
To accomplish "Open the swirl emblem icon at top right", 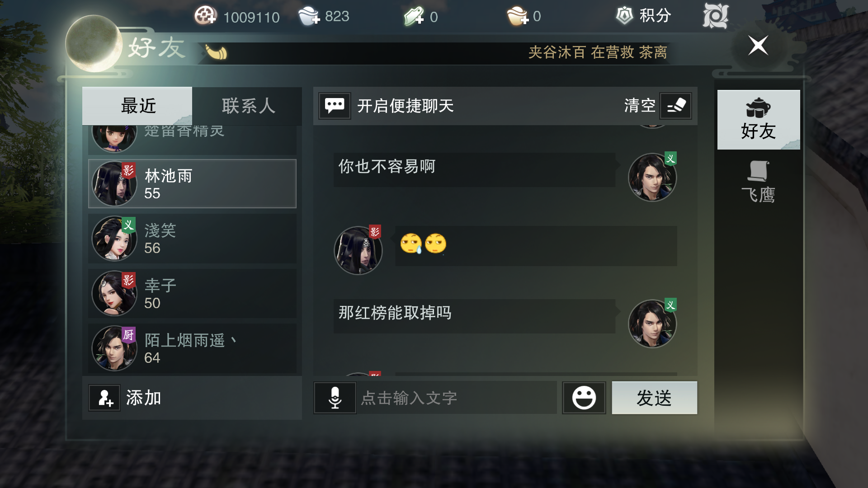I will (715, 16).
